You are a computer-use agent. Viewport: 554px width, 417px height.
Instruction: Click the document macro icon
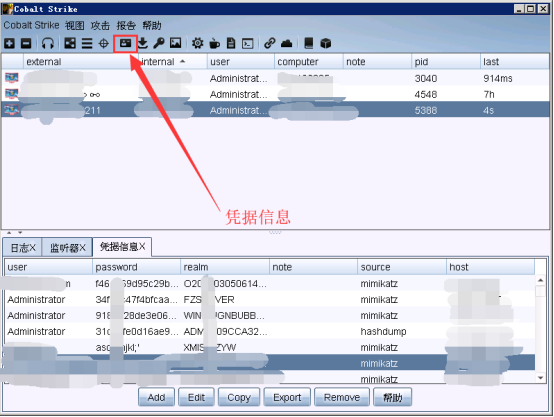[x=231, y=43]
